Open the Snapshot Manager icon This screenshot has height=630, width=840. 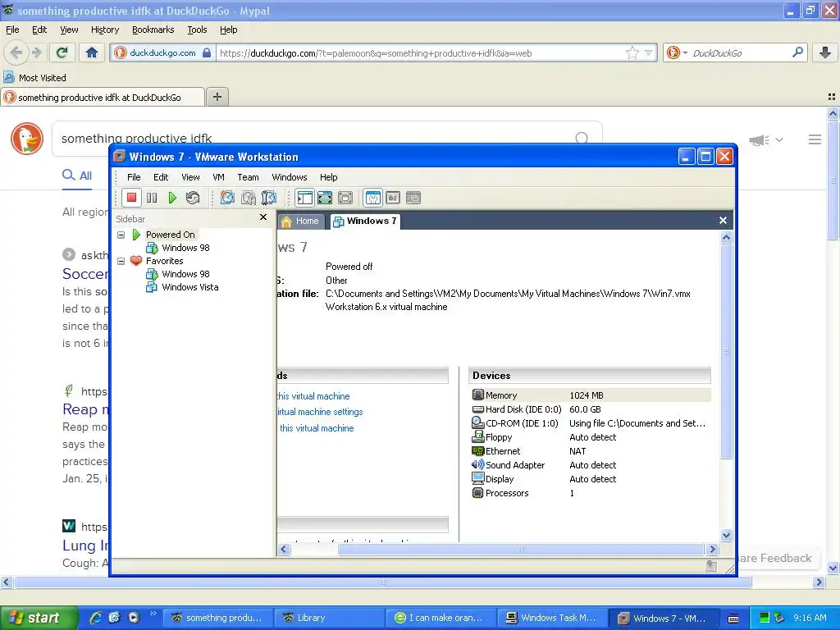(269, 198)
